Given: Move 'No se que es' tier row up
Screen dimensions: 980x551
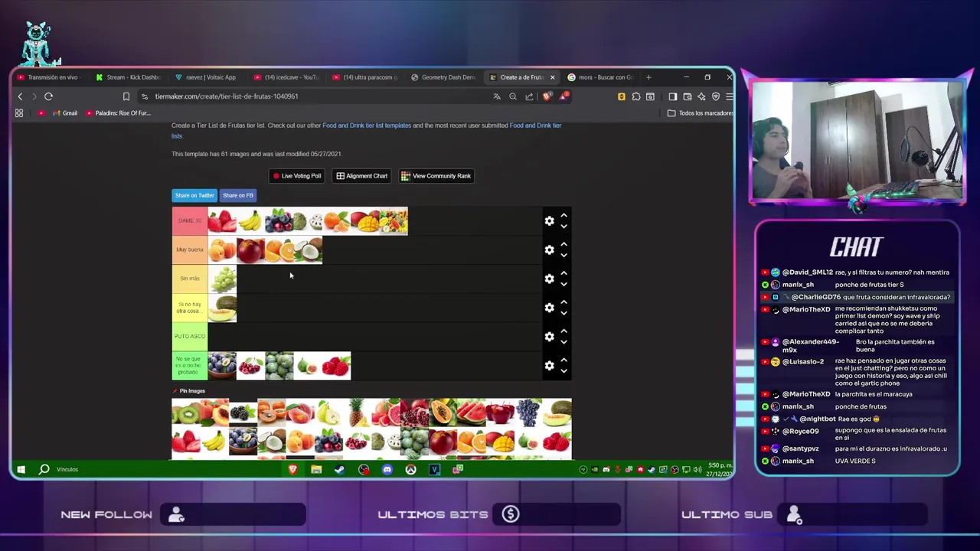Looking at the screenshot, I should click(563, 360).
